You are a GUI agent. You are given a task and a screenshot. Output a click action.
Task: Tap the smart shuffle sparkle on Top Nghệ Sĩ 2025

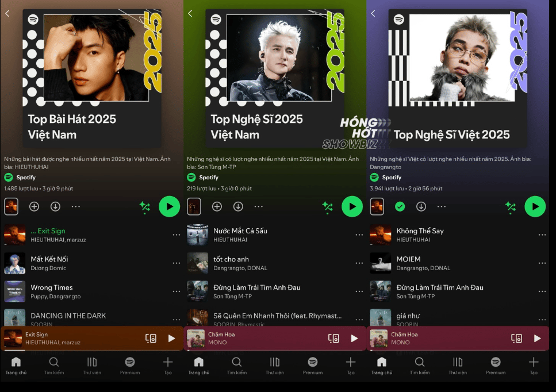click(328, 206)
